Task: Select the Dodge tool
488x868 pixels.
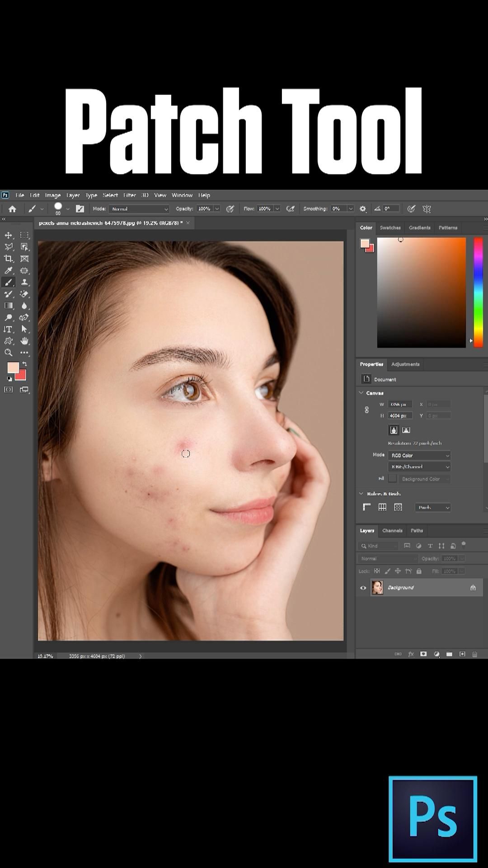Action: coord(9,317)
